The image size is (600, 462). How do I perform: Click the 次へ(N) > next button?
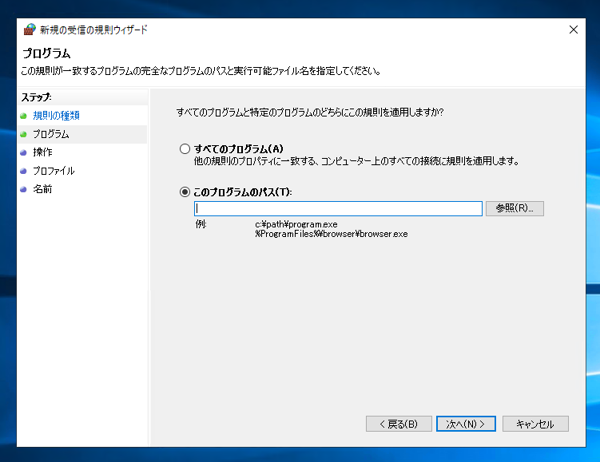tap(466, 424)
